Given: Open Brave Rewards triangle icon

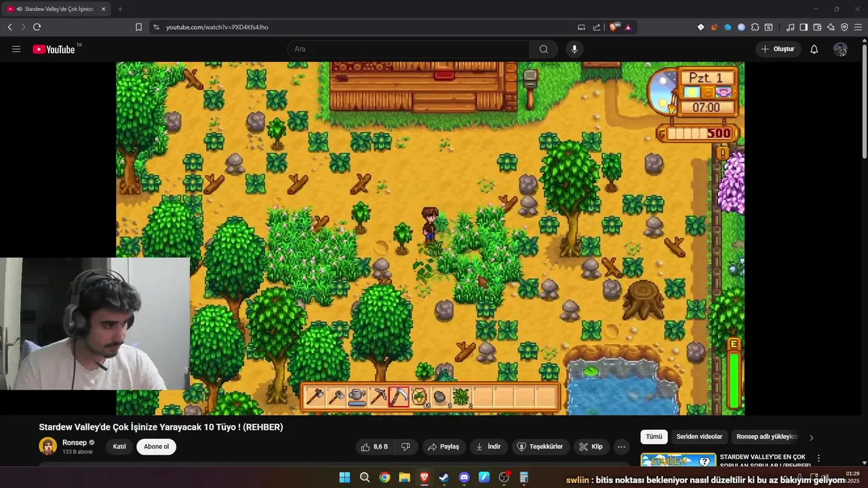Looking at the screenshot, I should click(628, 27).
